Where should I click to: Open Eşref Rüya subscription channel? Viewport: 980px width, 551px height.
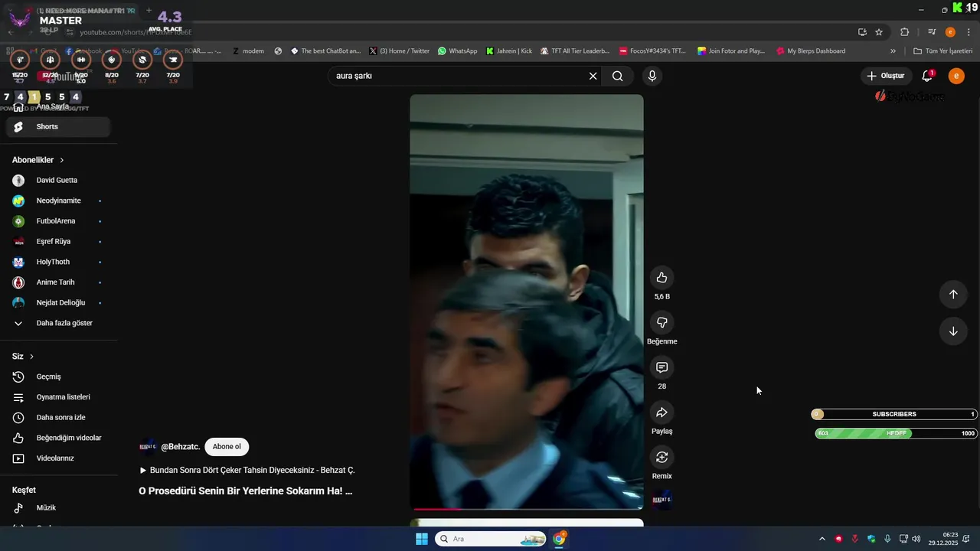58,242
